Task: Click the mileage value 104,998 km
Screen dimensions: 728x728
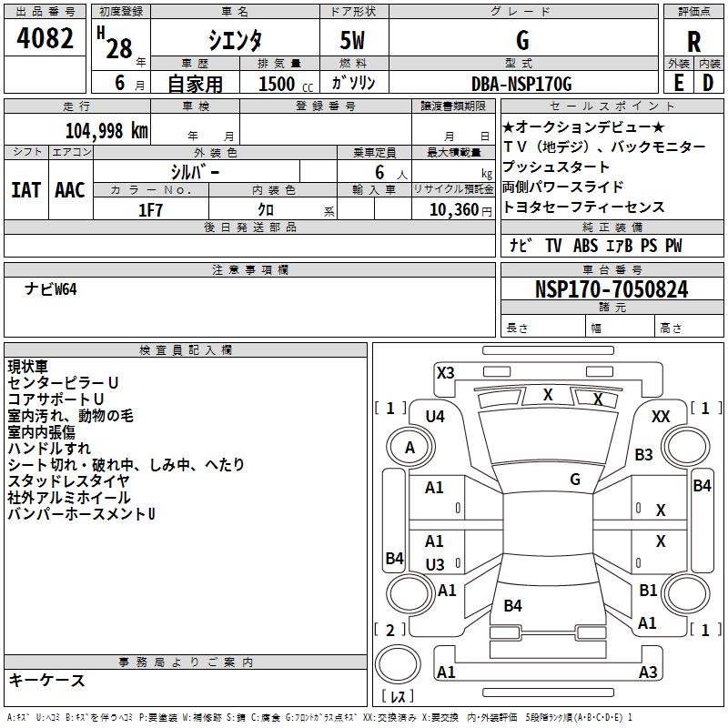Action: pos(106,130)
